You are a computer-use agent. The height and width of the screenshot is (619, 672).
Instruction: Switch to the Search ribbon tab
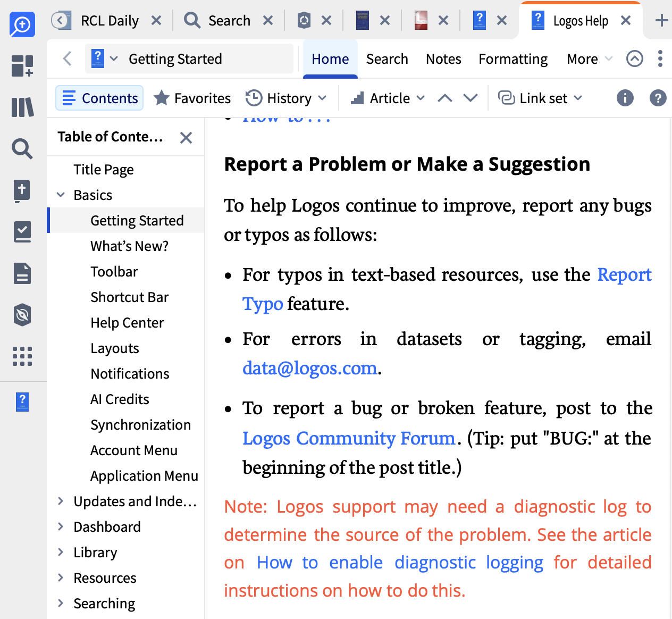[x=387, y=59]
